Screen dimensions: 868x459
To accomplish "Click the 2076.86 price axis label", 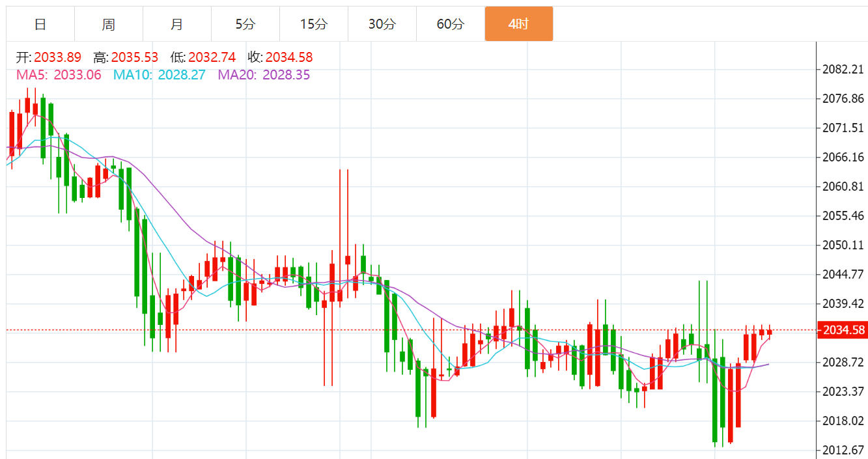I will [x=844, y=99].
